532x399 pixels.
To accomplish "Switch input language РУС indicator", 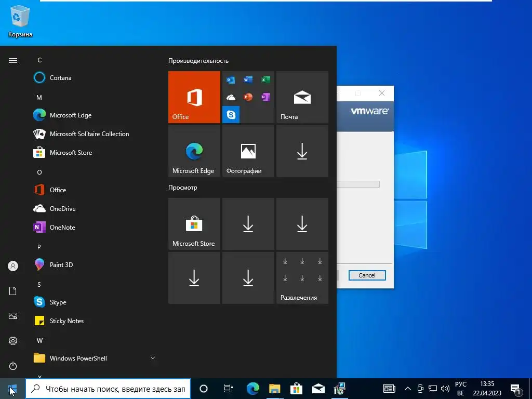I will (460, 389).
